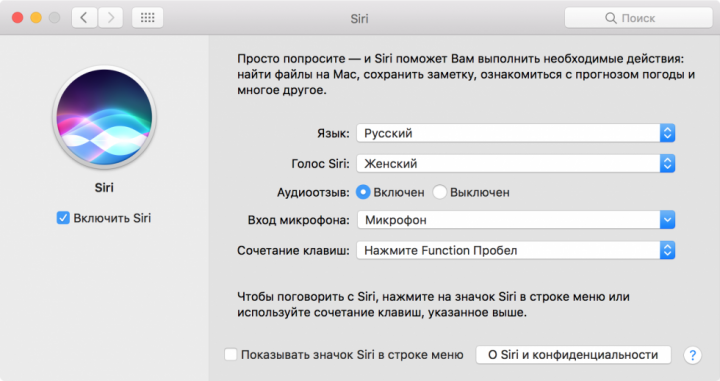Click the large Siri logo icon
The width and height of the screenshot is (720, 381).
[104, 117]
